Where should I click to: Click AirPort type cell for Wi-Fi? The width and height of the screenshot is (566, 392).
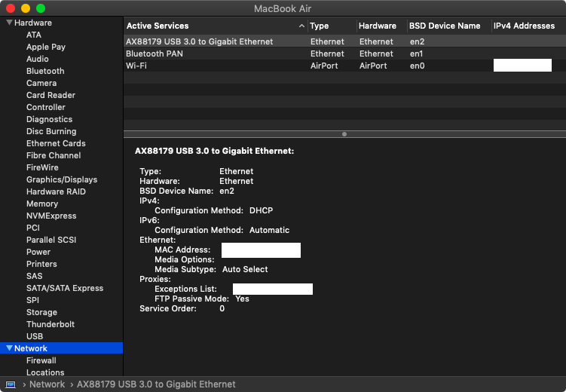(324, 66)
